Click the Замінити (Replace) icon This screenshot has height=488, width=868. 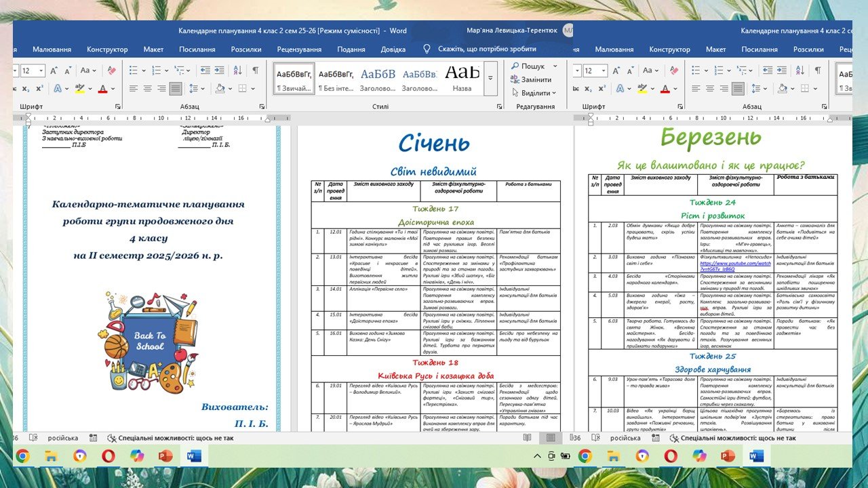[x=515, y=79]
